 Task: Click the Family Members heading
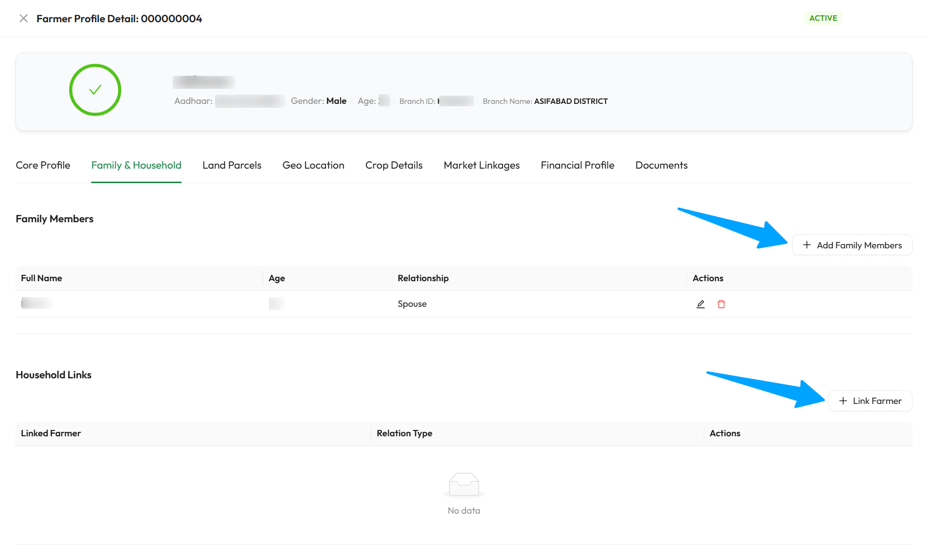coord(55,219)
